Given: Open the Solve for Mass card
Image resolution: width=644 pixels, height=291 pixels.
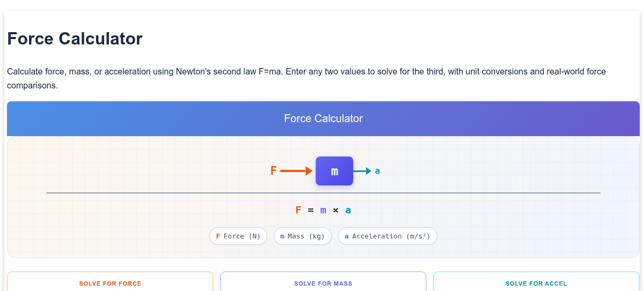Looking at the screenshot, I should (323, 281).
